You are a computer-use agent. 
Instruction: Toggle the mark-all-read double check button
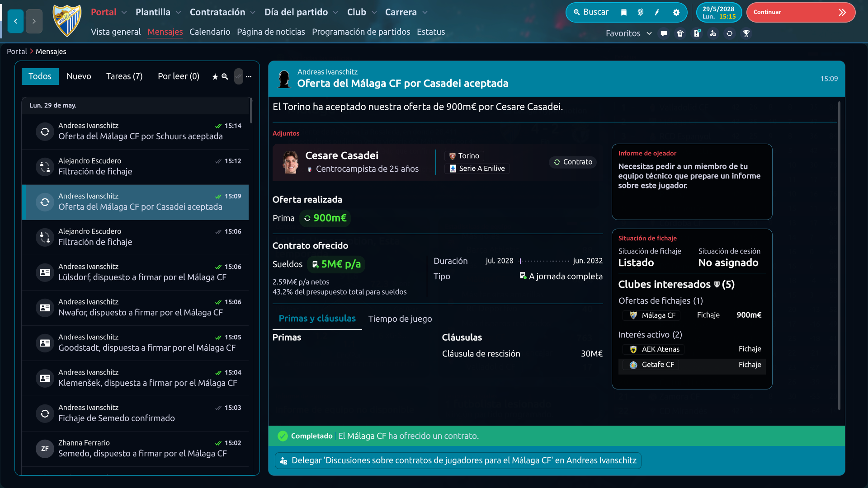[238, 76]
